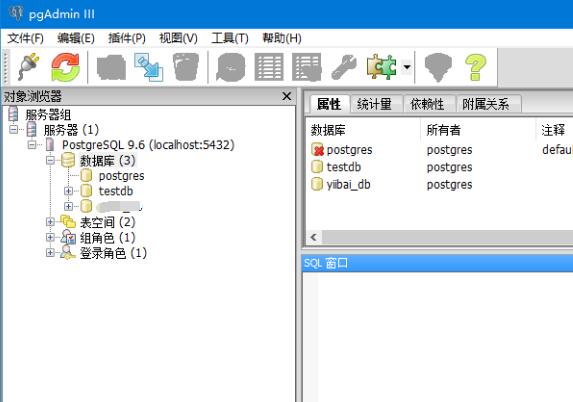Click the grayed guru hint icon

438,67
